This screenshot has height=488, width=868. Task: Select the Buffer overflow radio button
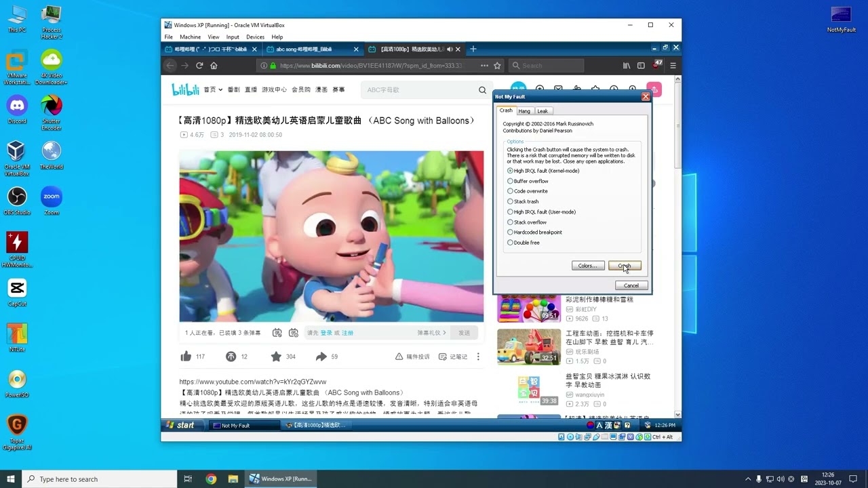528,181
